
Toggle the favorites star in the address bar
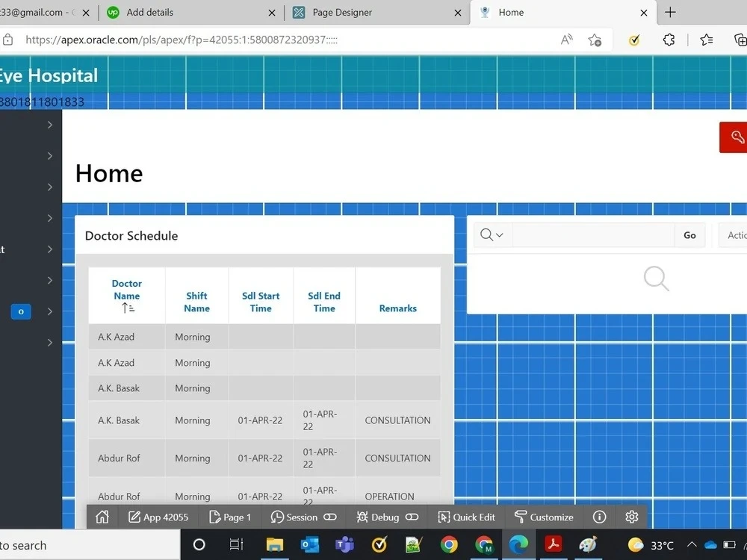[595, 40]
